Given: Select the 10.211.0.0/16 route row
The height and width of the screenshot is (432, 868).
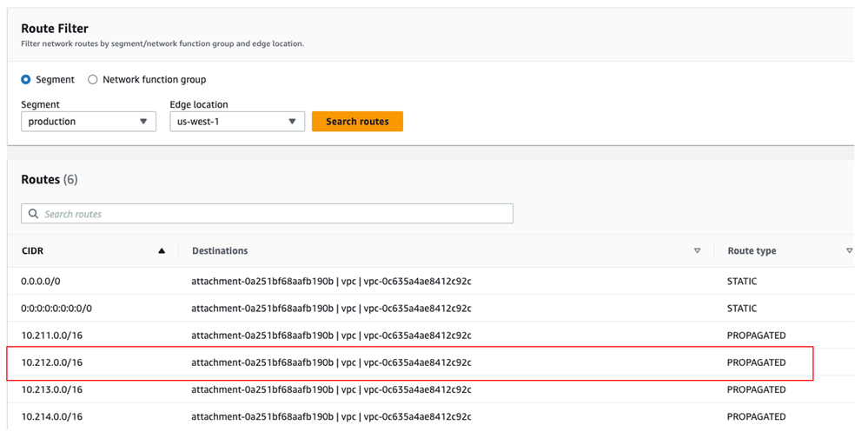Looking at the screenshot, I should pos(52,336).
